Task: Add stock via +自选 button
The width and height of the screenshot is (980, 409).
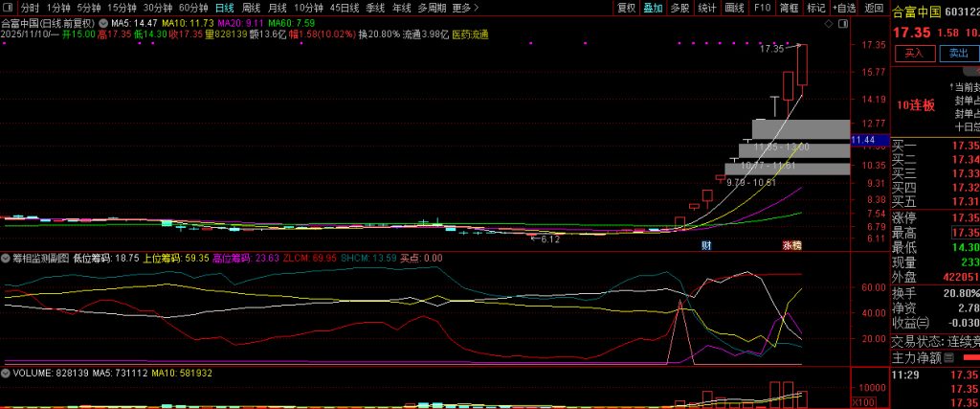Action: pos(844,8)
